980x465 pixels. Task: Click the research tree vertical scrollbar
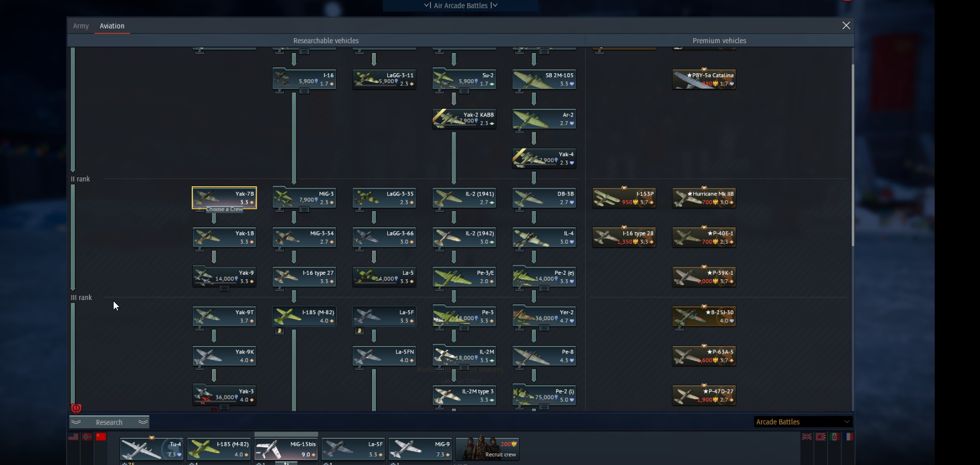853,155
